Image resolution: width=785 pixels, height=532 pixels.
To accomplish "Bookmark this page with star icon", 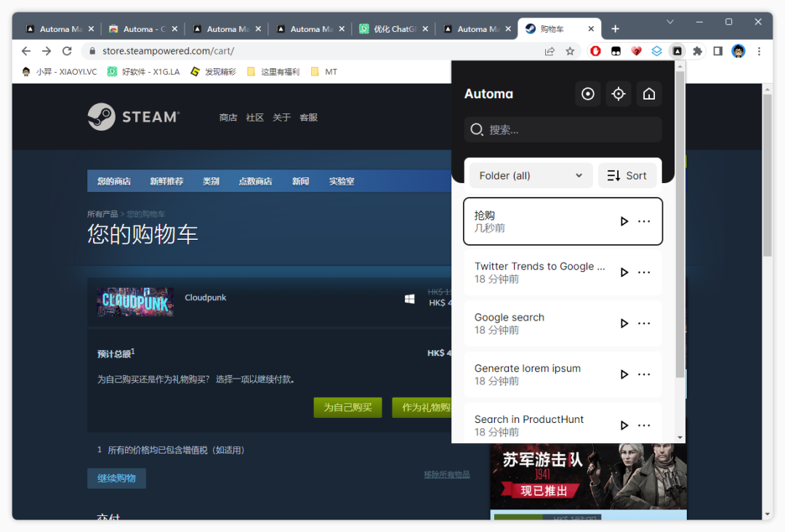I will coord(570,51).
